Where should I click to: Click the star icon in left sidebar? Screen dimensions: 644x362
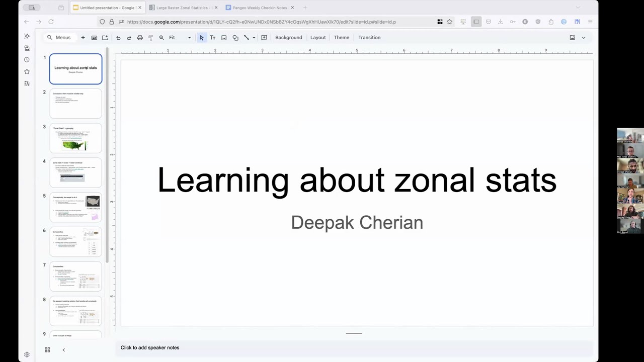coord(27,71)
